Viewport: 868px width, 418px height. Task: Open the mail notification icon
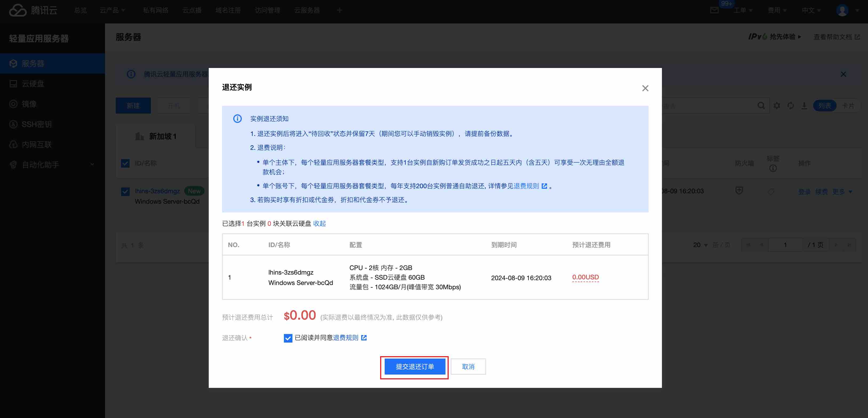click(714, 10)
